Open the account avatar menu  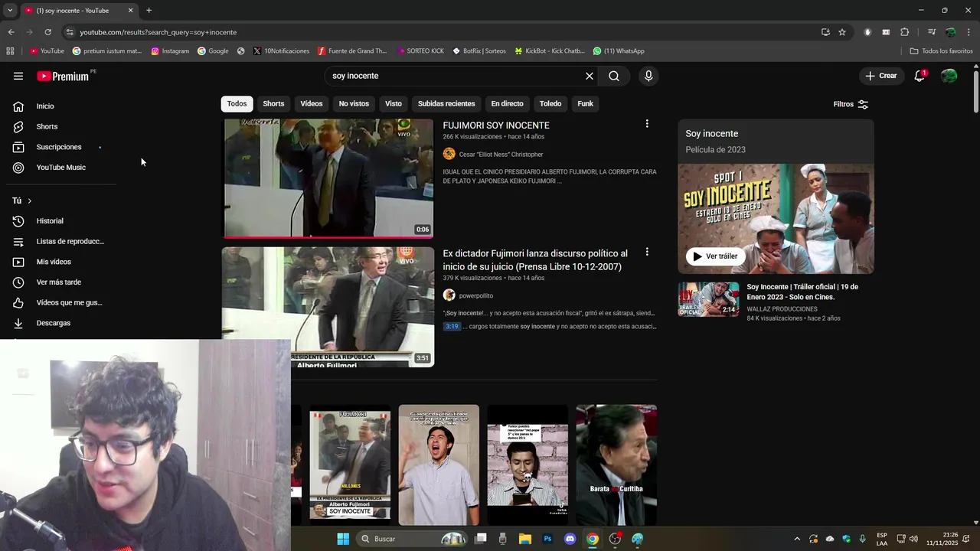pyautogui.click(x=949, y=76)
